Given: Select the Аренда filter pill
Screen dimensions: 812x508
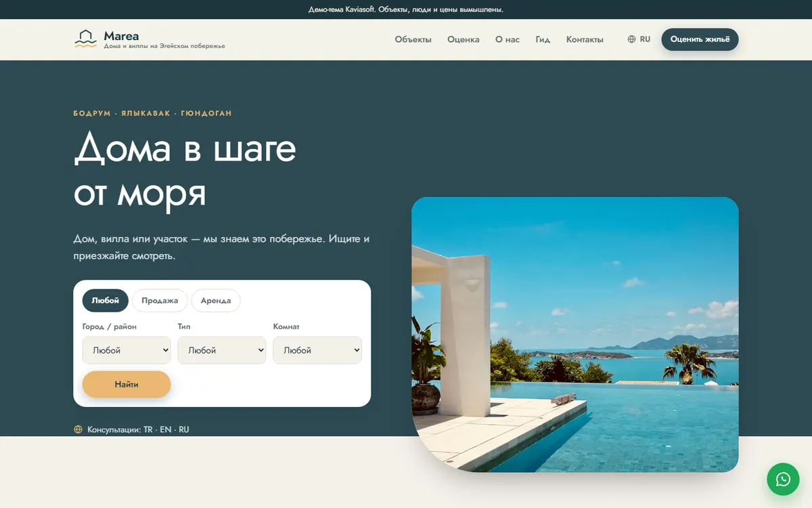Looking at the screenshot, I should tap(216, 301).
